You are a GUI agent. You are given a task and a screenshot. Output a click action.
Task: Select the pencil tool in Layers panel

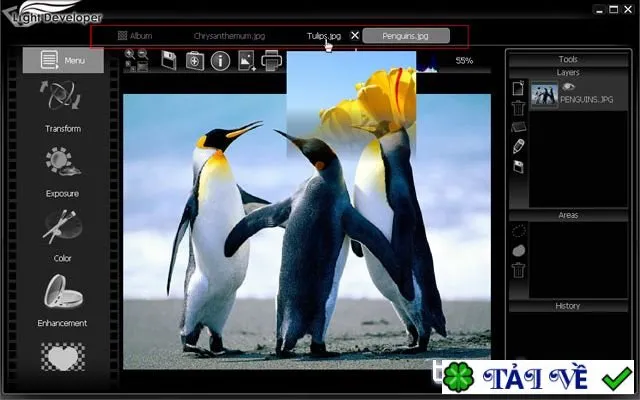[518, 146]
